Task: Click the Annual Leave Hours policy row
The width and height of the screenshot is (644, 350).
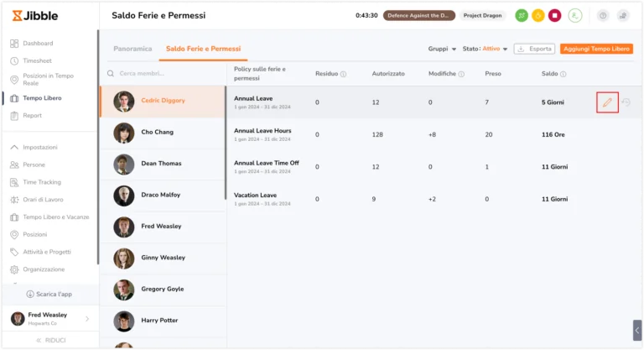Action: click(x=434, y=134)
